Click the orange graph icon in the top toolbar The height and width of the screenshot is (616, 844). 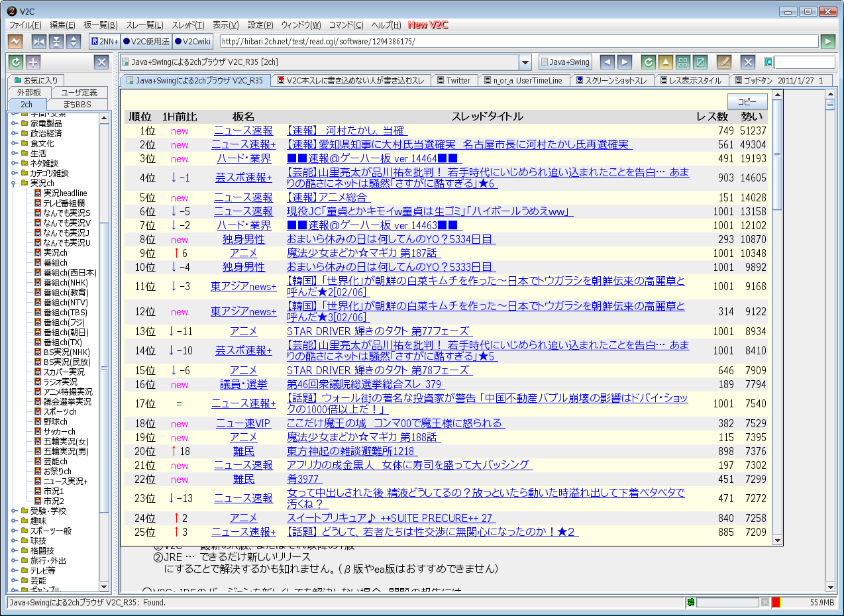click(15, 41)
